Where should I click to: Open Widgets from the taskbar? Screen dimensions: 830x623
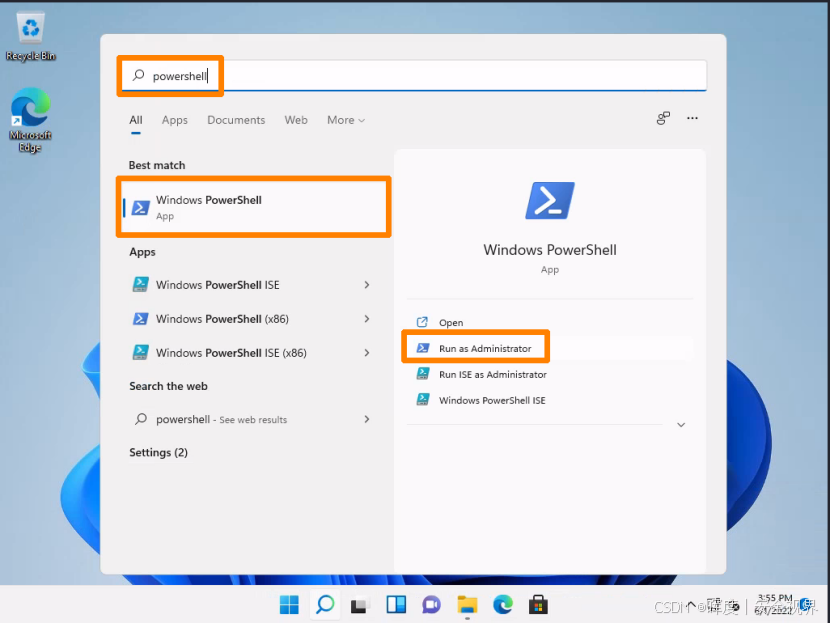coord(396,604)
